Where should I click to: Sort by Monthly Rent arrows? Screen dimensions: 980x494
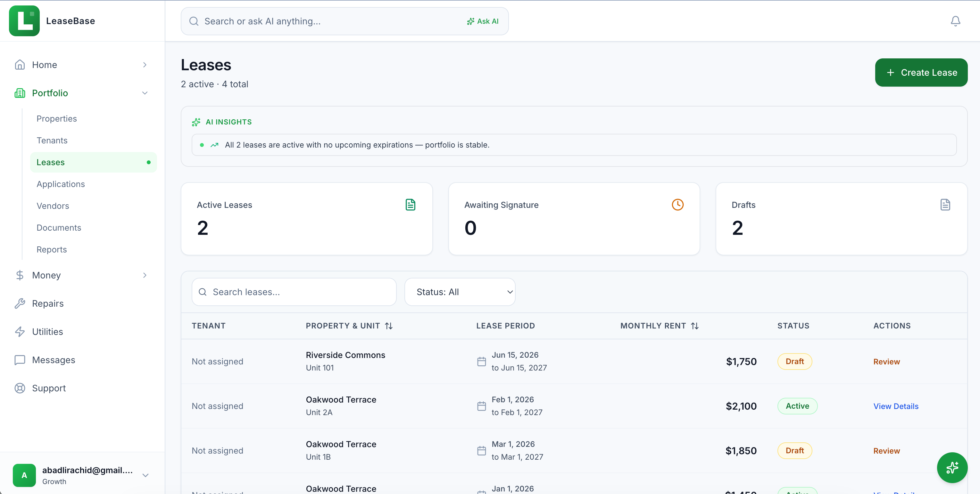695,326
